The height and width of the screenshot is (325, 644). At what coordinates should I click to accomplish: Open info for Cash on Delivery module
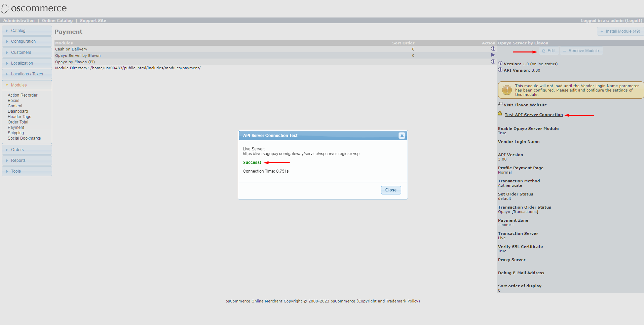click(493, 49)
